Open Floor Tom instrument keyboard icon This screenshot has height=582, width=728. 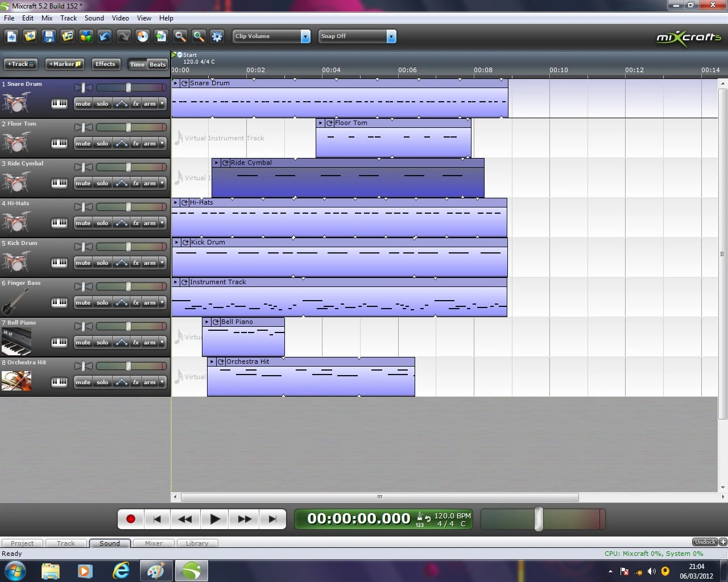coord(59,143)
